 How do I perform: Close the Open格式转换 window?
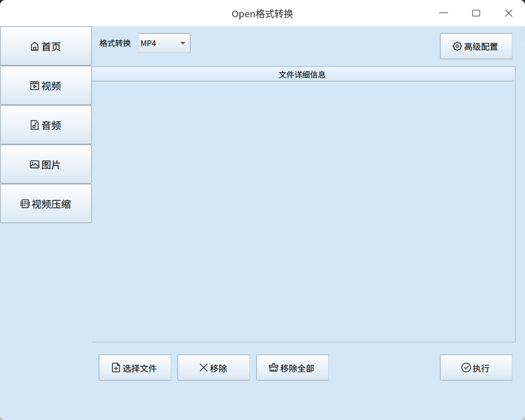pos(509,13)
